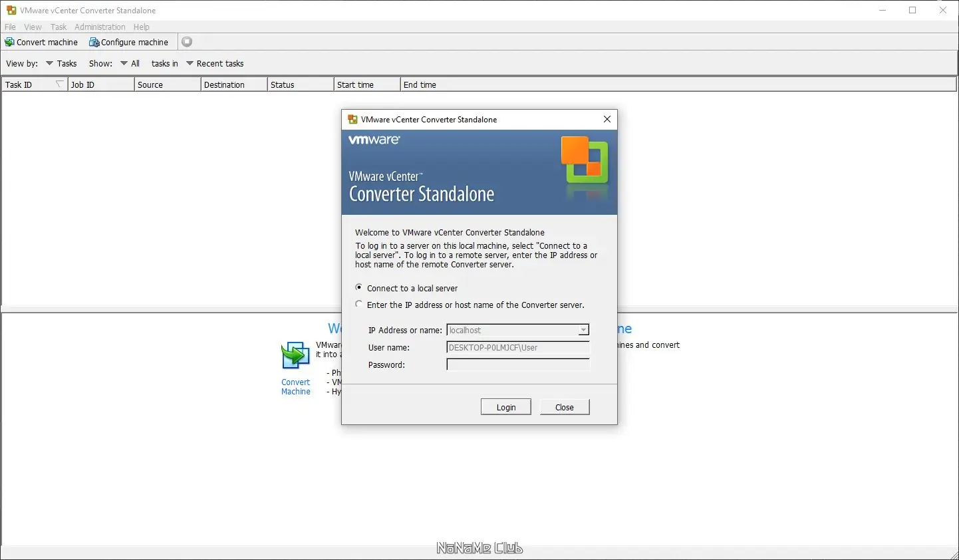Select the remote IP address radio option

click(359, 305)
